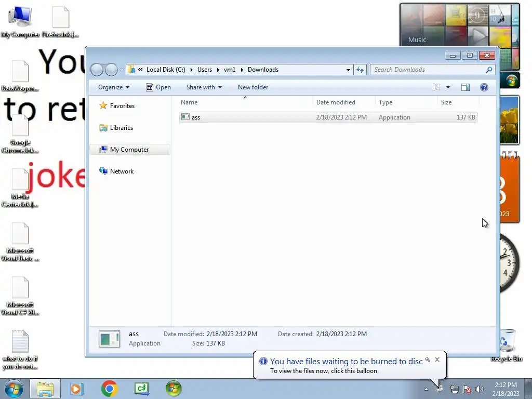
Task: Open the Recycle Bin desktop icon
Action: (x=507, y=345)
